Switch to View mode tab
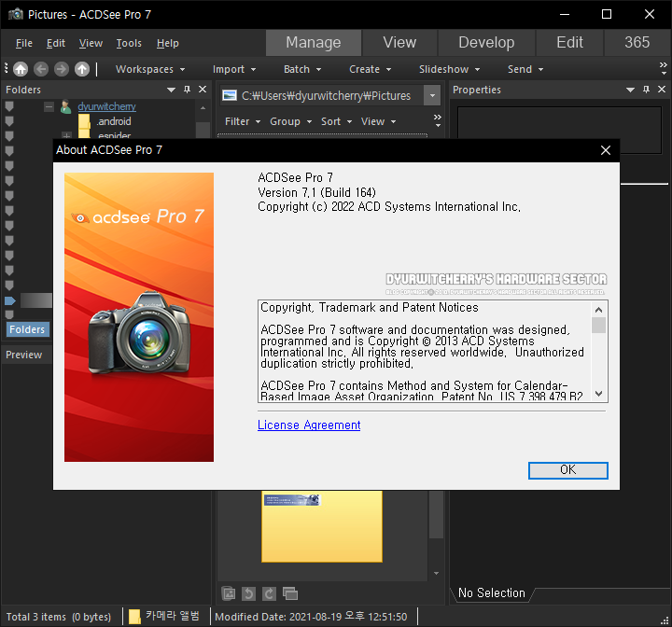This screenshot has height=627, width=672. (399, 42)
